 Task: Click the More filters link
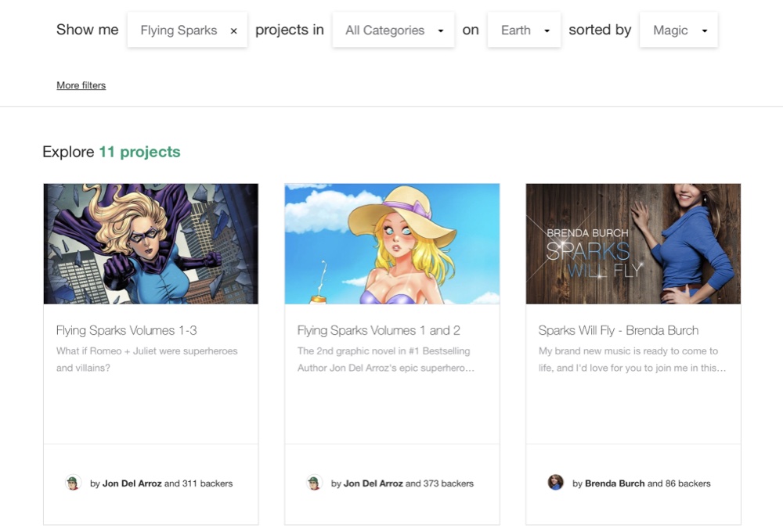click(x=81, y=85)
